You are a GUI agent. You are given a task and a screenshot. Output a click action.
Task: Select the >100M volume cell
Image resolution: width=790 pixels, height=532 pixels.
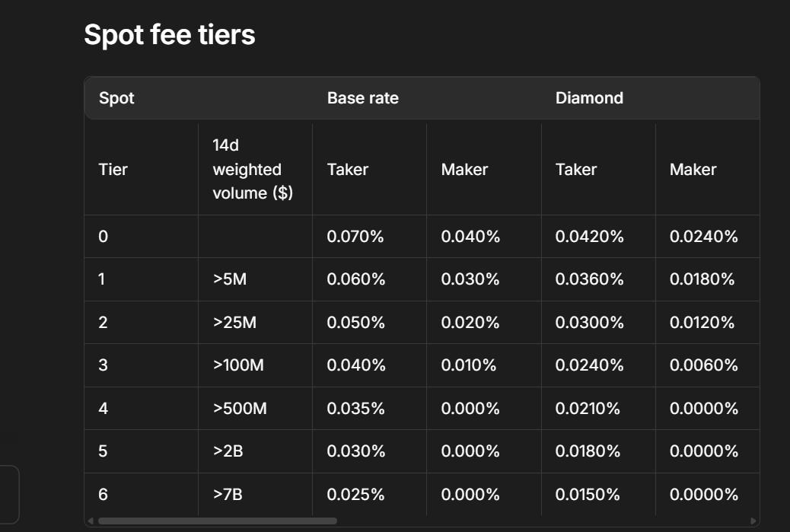238,365
